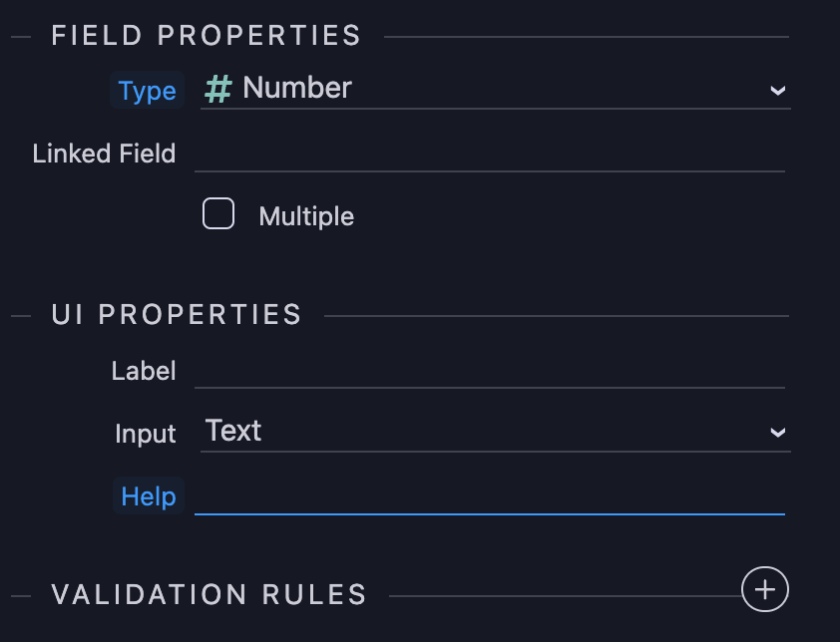Open the blue Type label link
Viewport: 840px width, 642px height.
[x=147, y=91]
